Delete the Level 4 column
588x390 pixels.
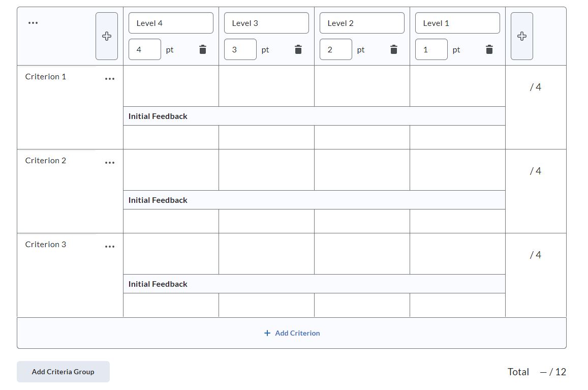click(202, 49)
